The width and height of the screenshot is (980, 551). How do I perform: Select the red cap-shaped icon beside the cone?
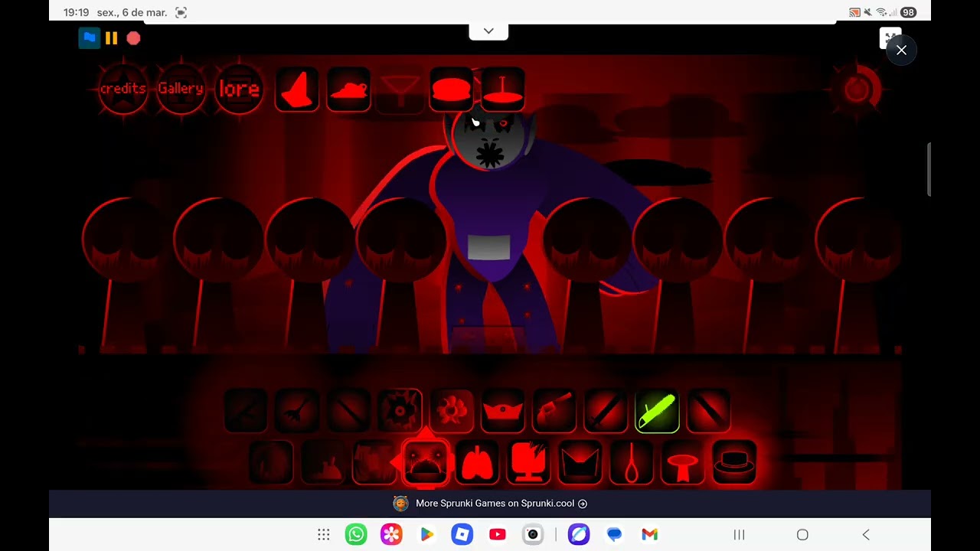click(x=348, y=89)
